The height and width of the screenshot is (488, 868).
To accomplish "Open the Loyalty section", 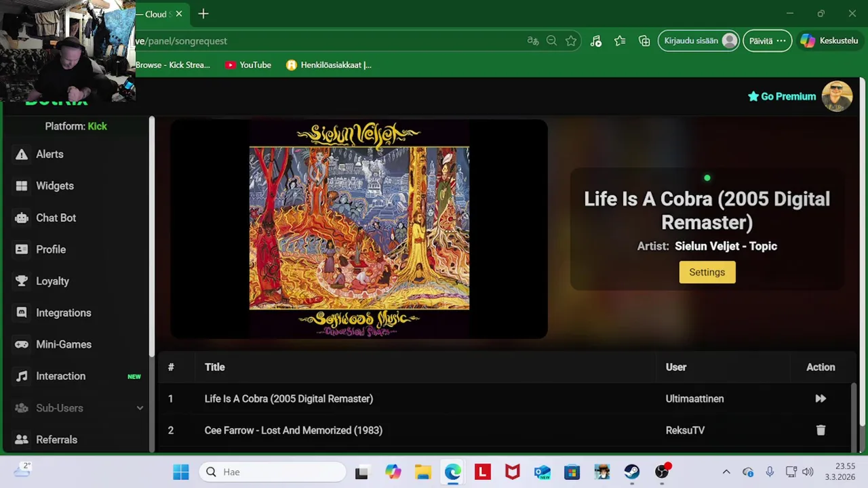I will [52, 281].
